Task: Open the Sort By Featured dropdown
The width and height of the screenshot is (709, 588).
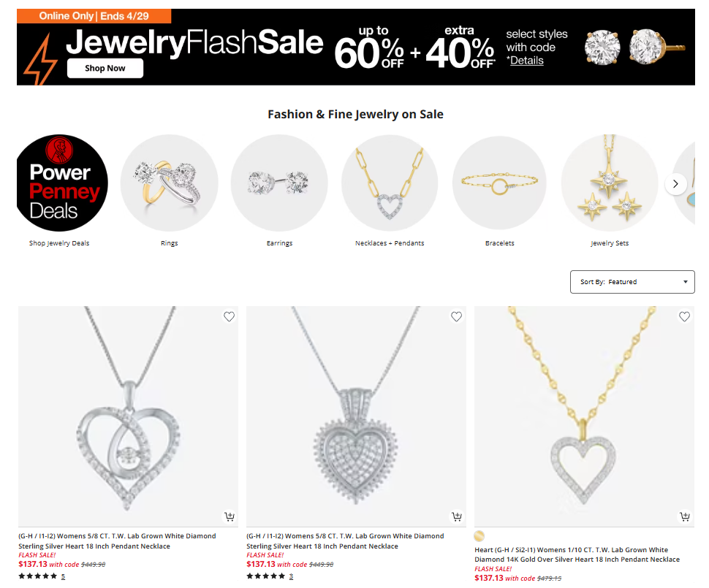Action: coord(632,282)
